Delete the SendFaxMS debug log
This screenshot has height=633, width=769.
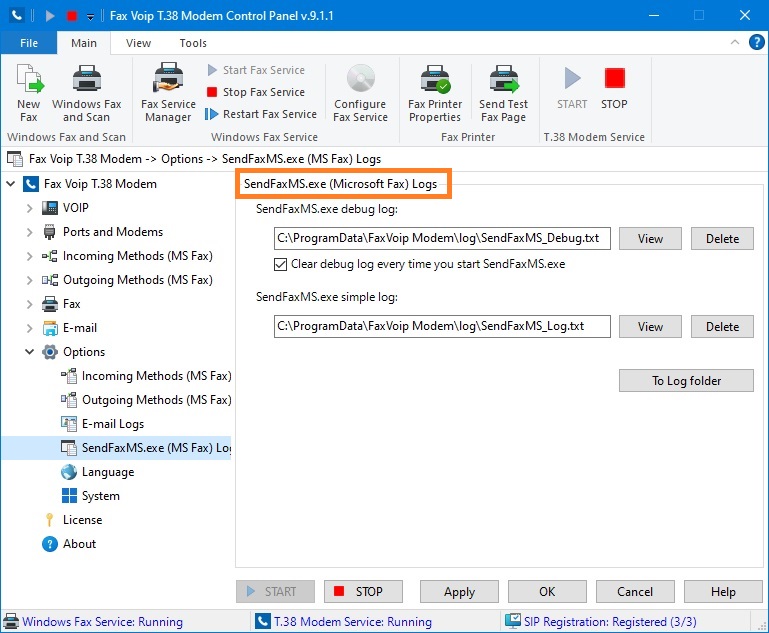722,239
